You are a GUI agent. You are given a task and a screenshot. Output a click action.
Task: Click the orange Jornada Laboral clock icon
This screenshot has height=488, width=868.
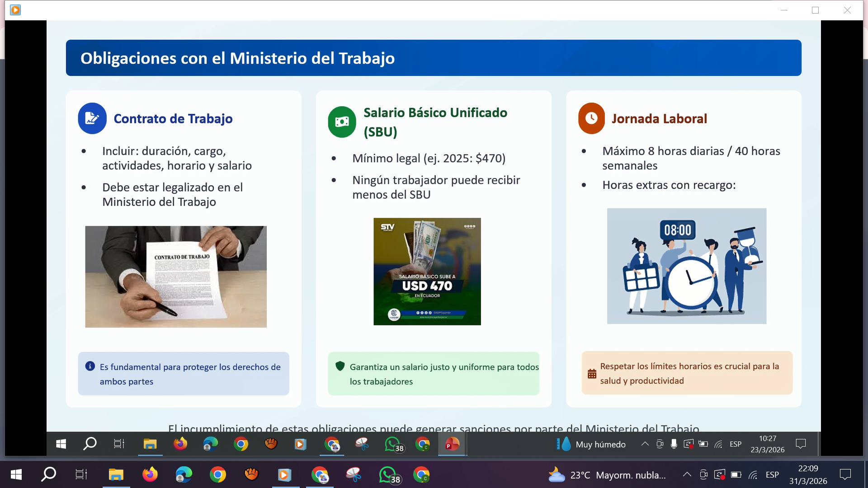point(591,118)
